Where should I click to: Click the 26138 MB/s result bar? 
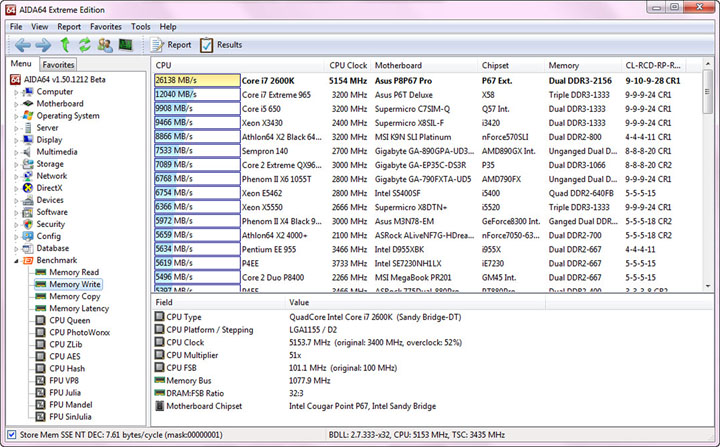coord(197,80)
